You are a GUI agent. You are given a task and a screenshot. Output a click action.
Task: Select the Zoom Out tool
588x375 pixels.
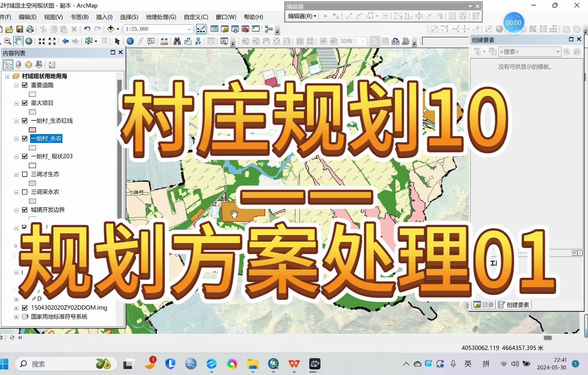pos(7,41)
